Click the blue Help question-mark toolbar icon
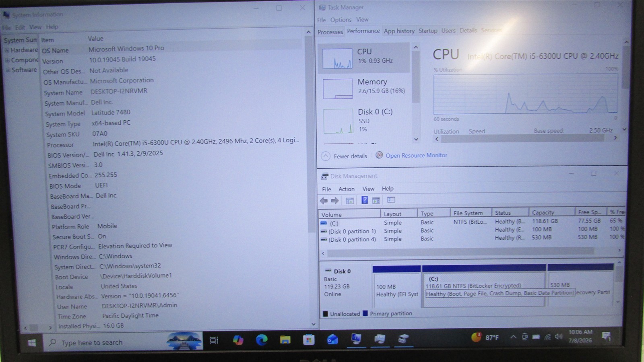 [x=364, y=200]
